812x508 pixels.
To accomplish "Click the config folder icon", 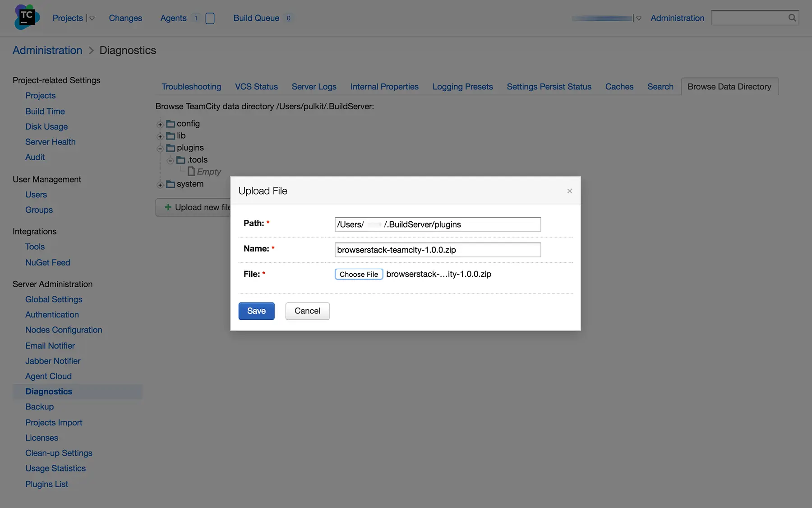I will tap(171, 124).
